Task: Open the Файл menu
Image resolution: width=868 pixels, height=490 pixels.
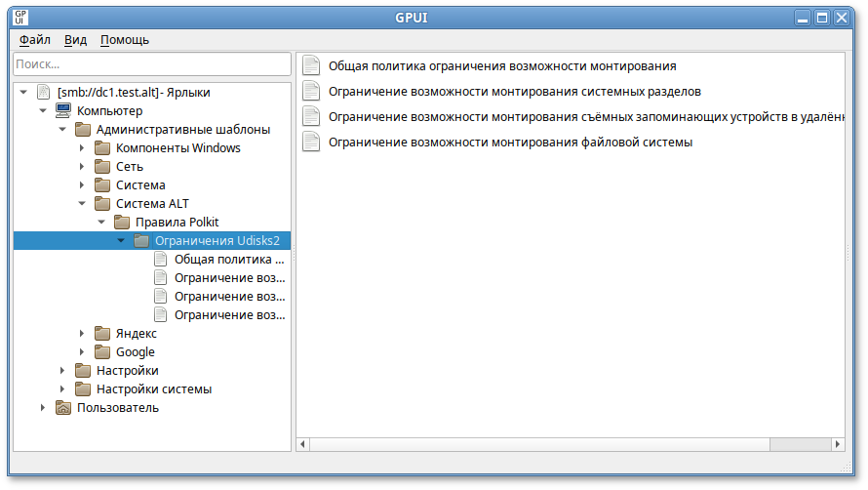Action: [x=35, y=40]
